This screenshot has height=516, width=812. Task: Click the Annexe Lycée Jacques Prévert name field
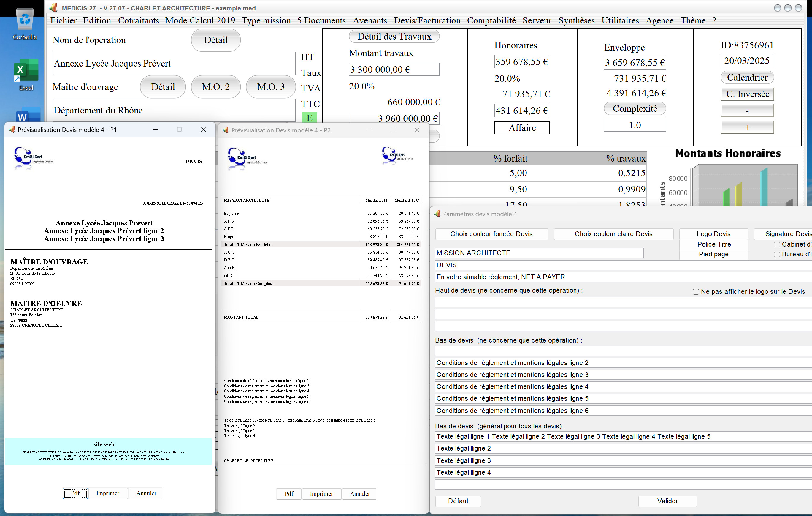(174, 64)
